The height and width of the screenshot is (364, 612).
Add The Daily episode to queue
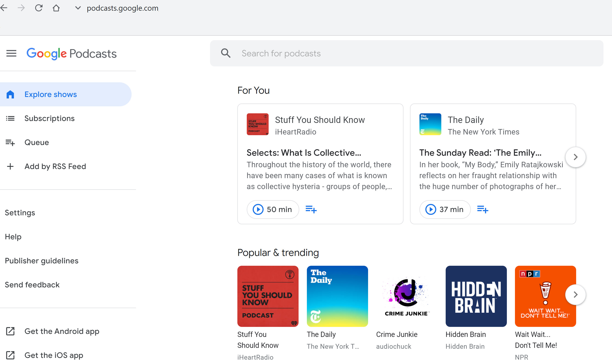click(482, 209)
